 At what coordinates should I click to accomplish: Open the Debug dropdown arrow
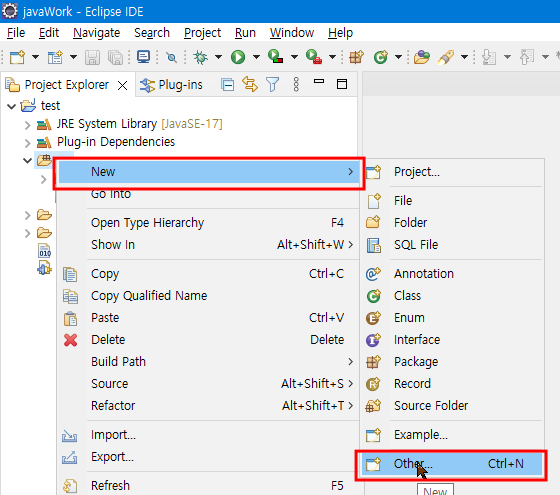click(x=218, y=57)
